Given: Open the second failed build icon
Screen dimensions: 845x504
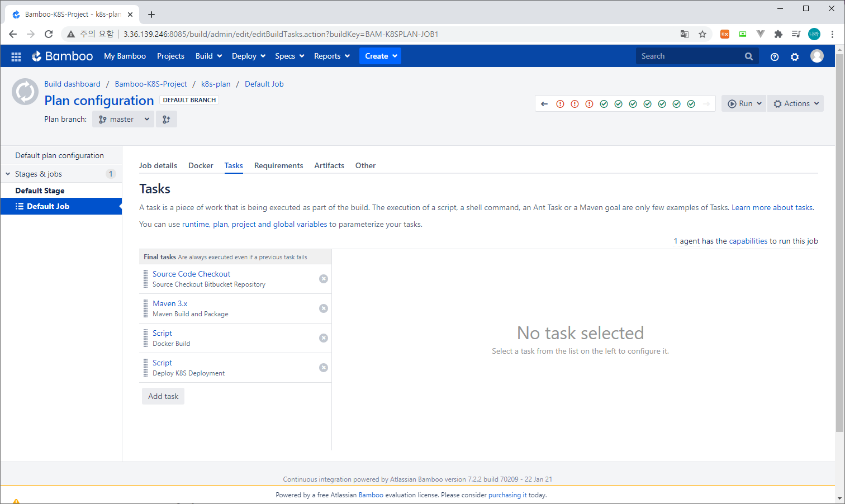Looking at the screenshot, I should 575,104.
